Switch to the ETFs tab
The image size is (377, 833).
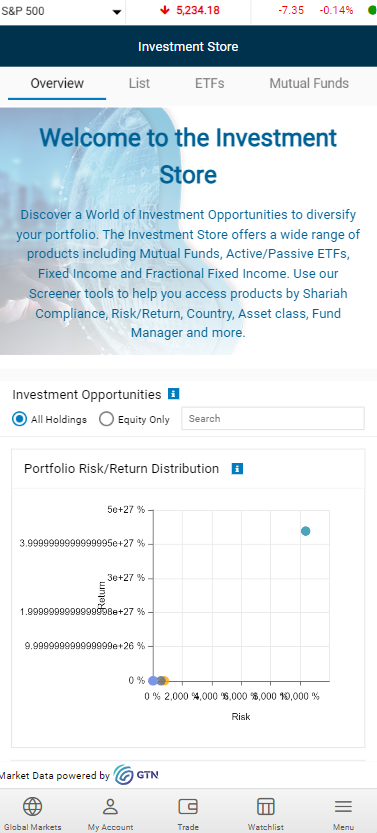tap(210, 83)
